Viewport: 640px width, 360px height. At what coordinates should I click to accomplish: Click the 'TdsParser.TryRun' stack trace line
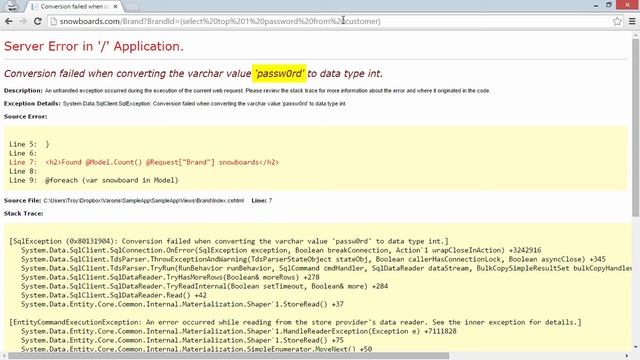click(327, 268)
